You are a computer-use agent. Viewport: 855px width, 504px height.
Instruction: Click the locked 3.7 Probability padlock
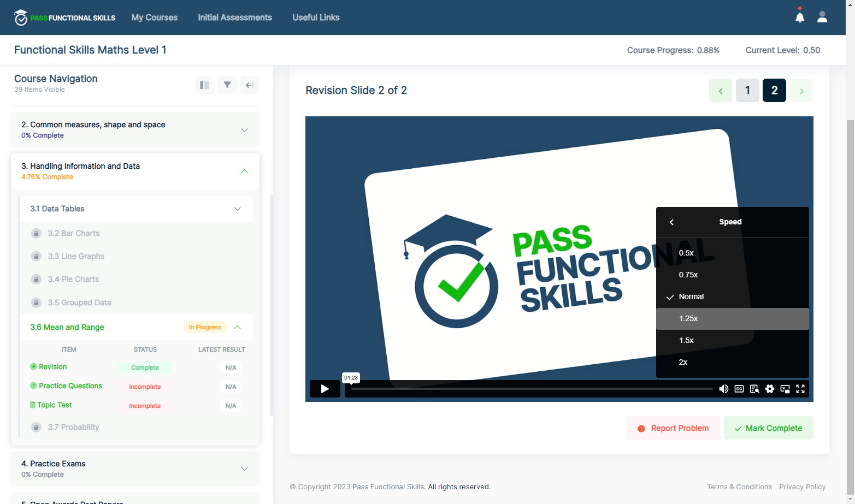36,428
